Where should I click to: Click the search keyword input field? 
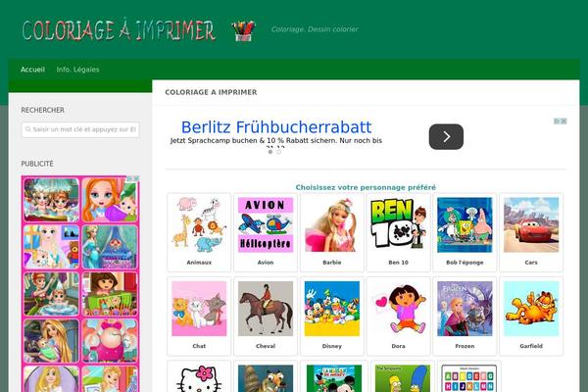(x=80, y=129)
